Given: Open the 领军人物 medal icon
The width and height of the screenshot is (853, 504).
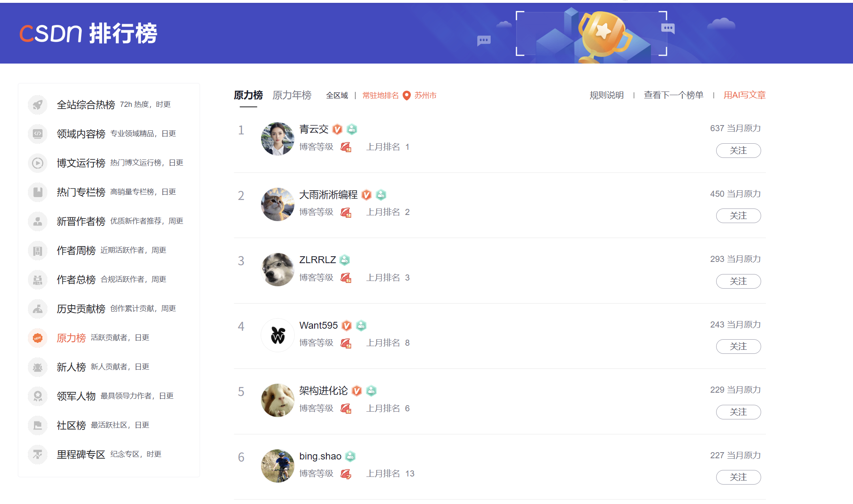Looking at the screenshot, I should click(x=38, y=396).
